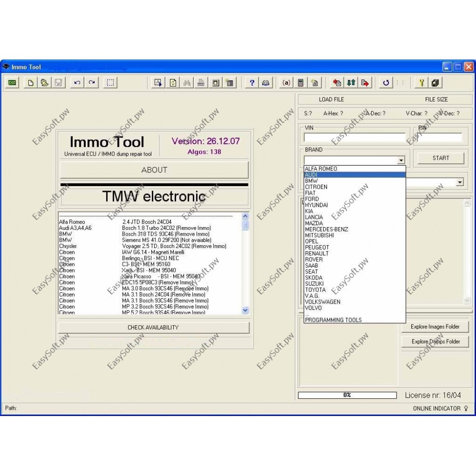Screen dimensions: 476x476
Task: Click the framed square toolbar icon
Action: [216, 82]
